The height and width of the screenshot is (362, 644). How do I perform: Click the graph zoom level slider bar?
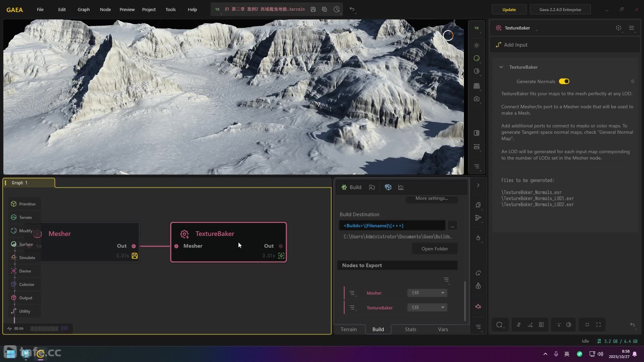44,329
